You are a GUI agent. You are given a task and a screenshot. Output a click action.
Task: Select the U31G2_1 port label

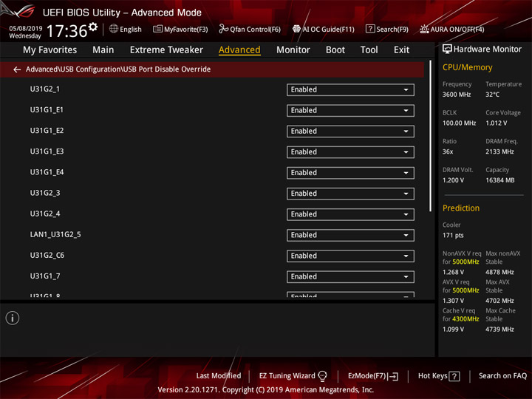click(45, 89)
